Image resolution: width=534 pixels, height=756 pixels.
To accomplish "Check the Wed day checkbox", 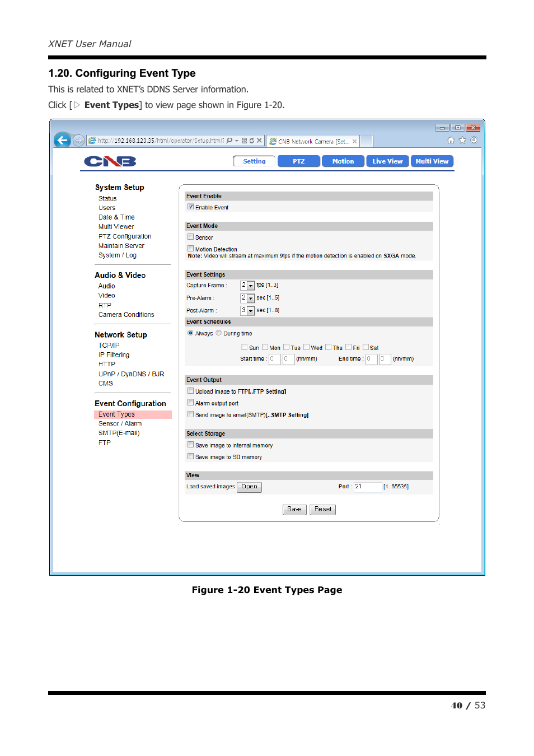I will [307, 347].
